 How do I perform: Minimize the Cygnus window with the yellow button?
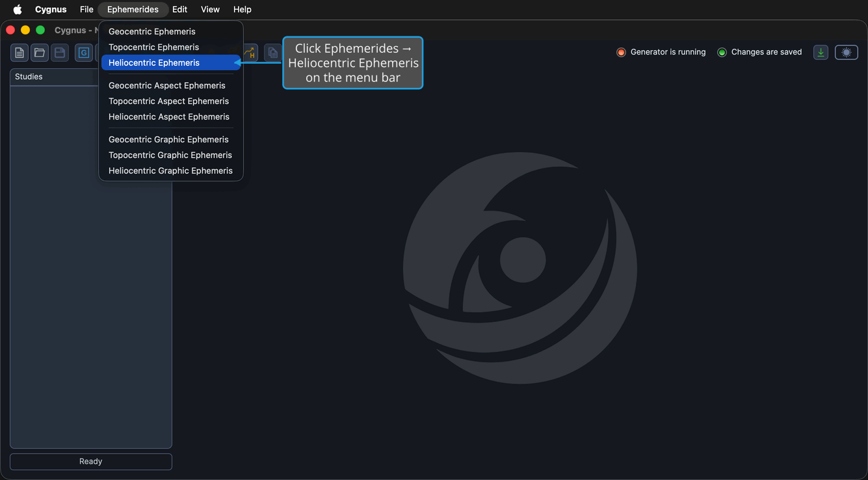[25, 30]
